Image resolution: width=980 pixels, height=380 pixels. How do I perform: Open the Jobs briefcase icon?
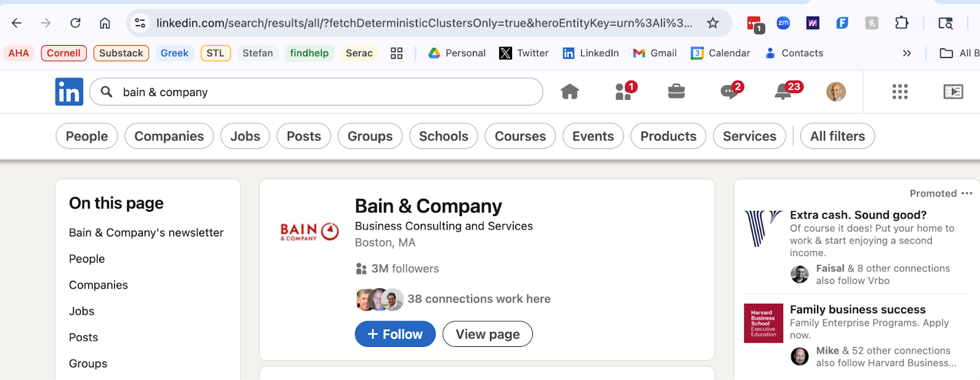(x=676, y=92)
